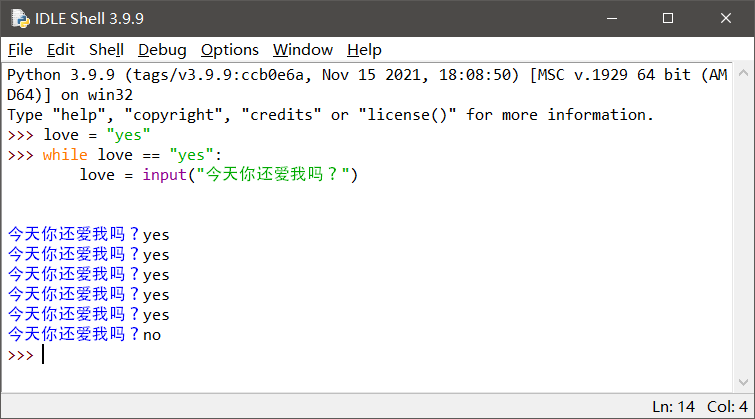Viewport: 755px width, 419px height.
Task: Click the IDLE Python icon in title bar
Action: (20, 18)
